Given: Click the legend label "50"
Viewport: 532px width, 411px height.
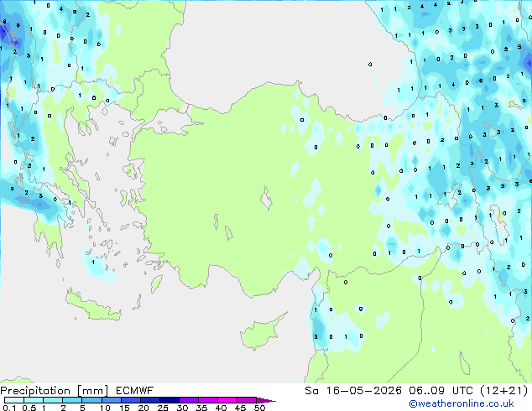Looking at the screenshot, I should tap(259, 408).
